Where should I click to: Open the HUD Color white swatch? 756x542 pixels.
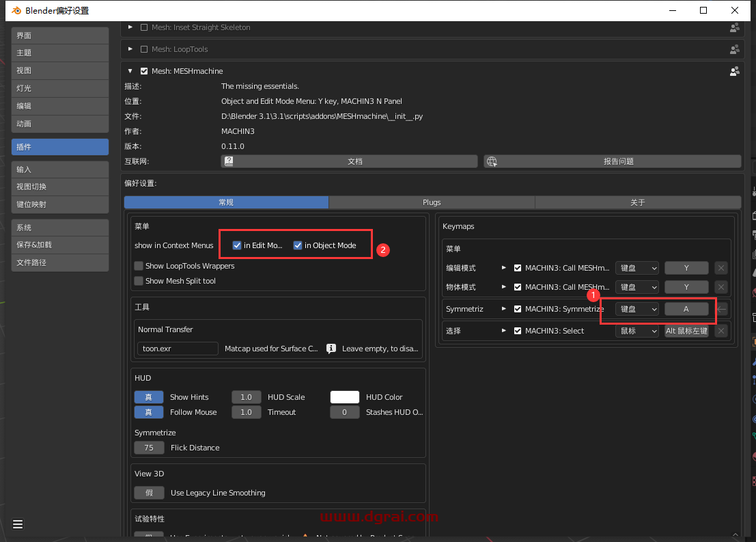(344, 396)
